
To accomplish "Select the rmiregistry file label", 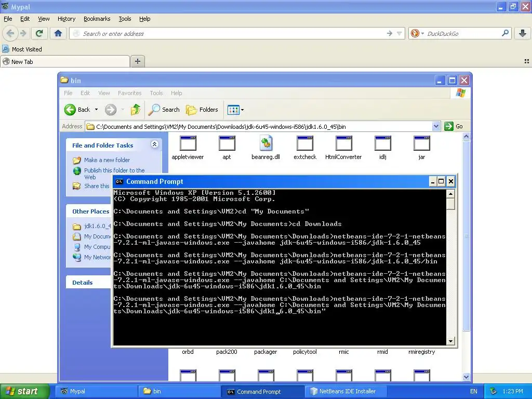I will tap(422, 352).
